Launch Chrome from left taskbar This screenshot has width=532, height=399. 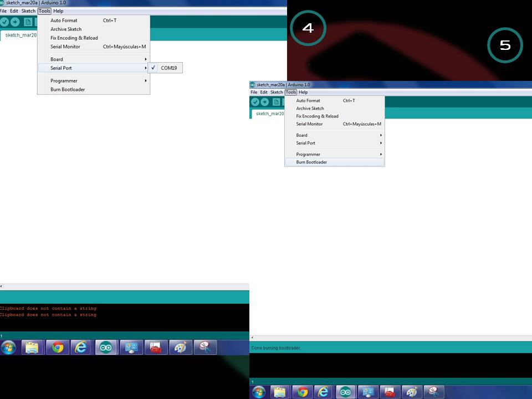(57, 347)
